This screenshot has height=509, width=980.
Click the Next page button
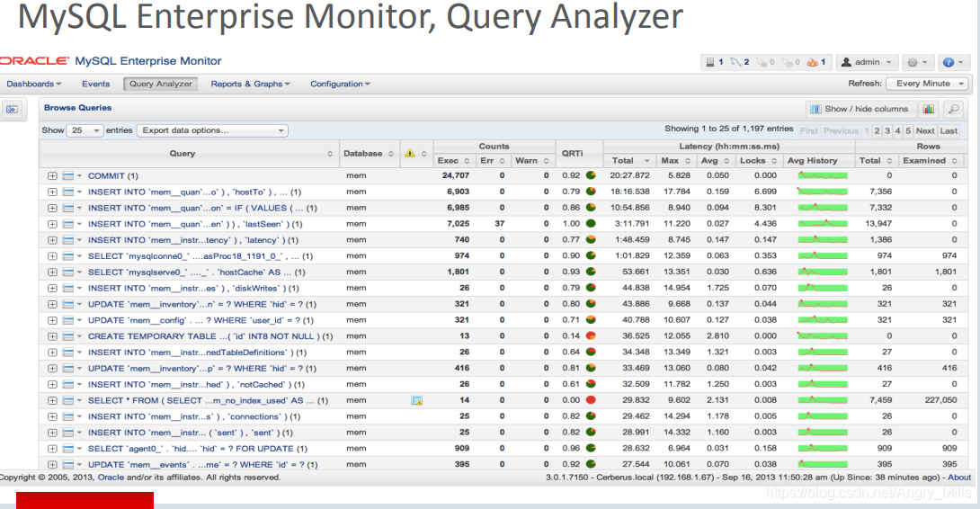(x=925, y=130)
